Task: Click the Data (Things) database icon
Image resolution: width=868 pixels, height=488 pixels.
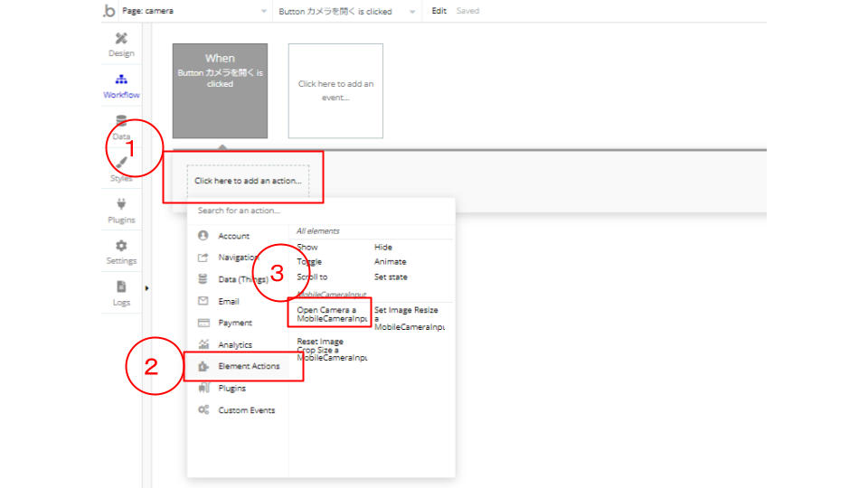Action: point(203,279)
